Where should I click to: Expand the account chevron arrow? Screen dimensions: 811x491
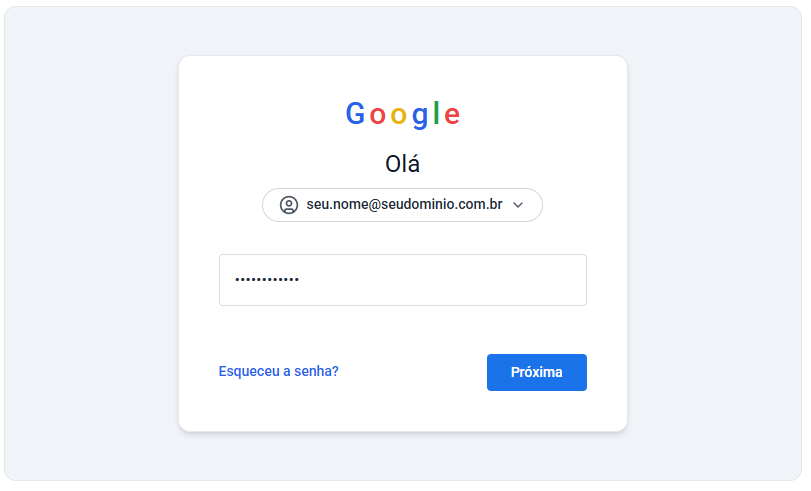[x=518, y=205]
